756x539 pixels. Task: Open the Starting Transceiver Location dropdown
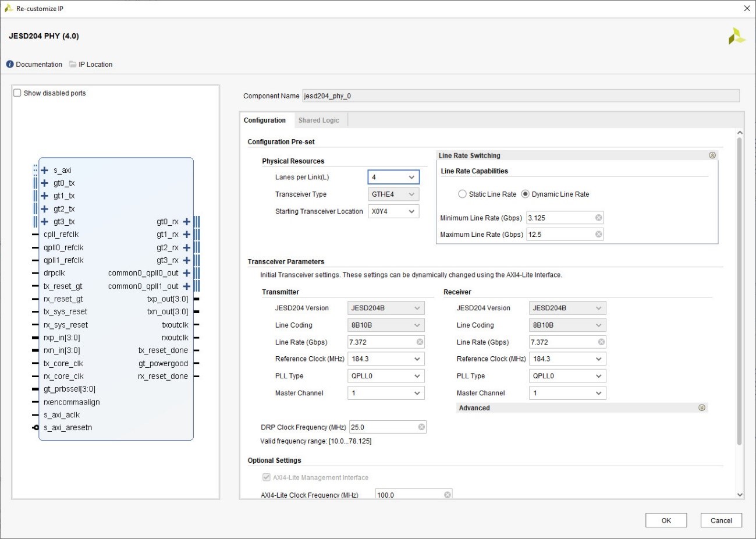point(393,211)
